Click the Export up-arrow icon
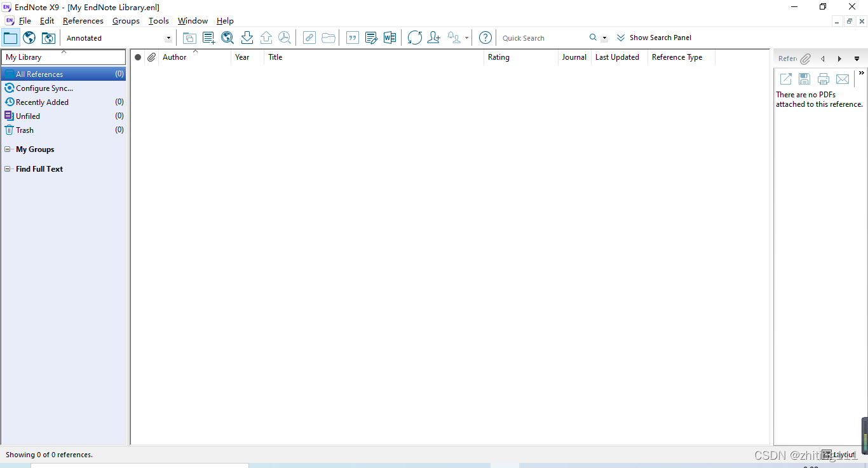Viewport: 868px width, 468px height. coord(266,38)
